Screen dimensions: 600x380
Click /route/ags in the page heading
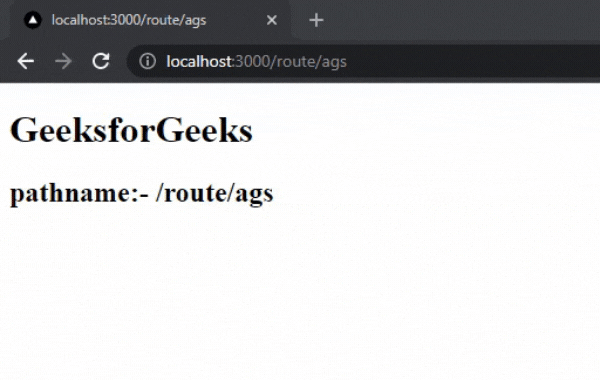point(214,194)
